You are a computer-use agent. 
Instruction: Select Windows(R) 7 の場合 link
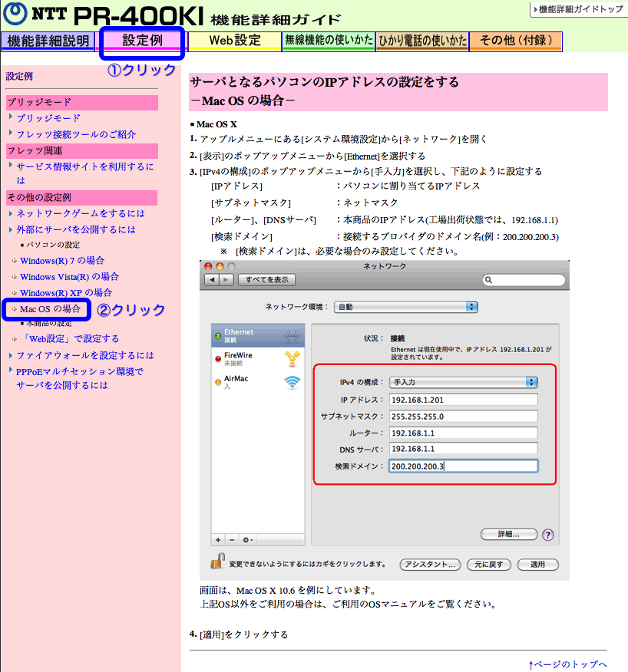[61, 261]
